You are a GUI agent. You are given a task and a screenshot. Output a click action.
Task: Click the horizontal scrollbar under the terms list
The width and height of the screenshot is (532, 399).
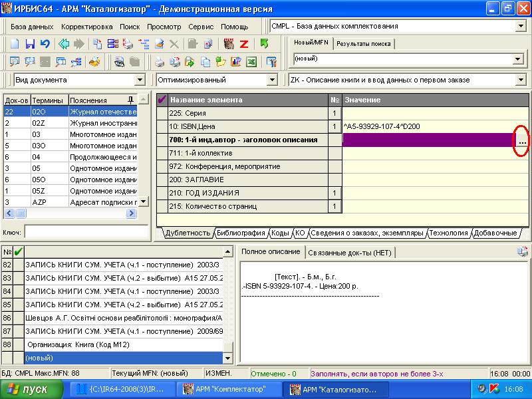point(70,213)
